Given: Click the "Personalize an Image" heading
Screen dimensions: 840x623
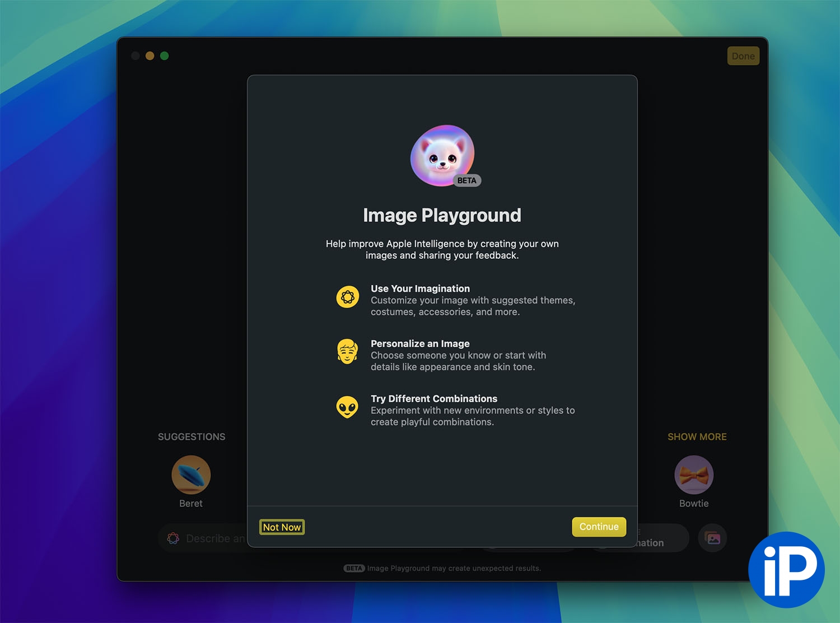Looking at the screenshot, I should pyautogui.click(x=420, y=343).
